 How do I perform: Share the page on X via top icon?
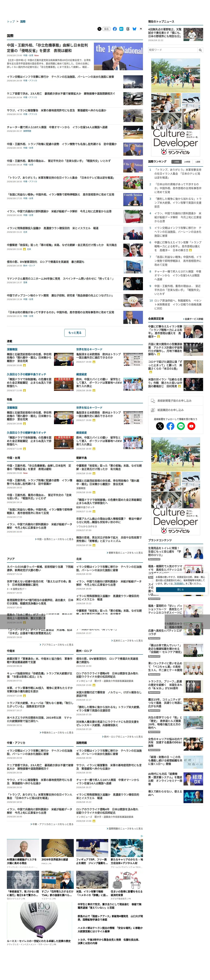pos(99,29)
